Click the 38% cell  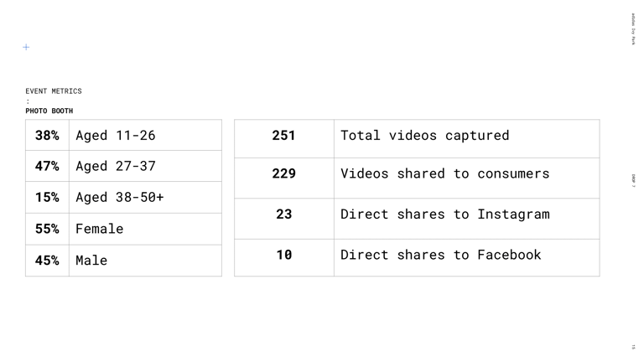point(47,135)
